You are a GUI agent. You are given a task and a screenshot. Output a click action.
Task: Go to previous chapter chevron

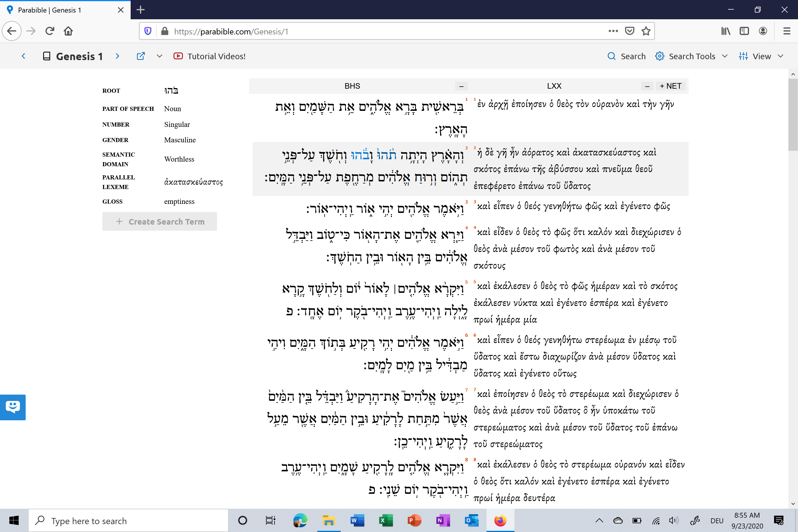point(23,56)
